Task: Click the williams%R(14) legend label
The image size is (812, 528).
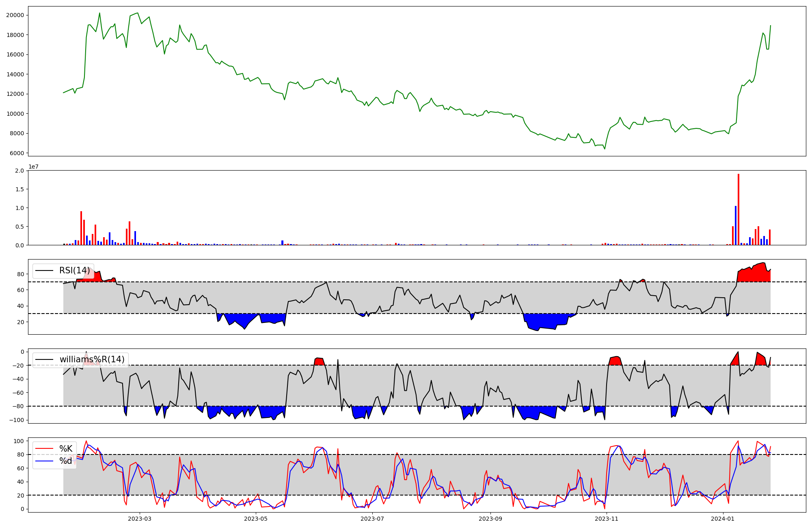Action: pyautogui.click(x=92, y=359)
